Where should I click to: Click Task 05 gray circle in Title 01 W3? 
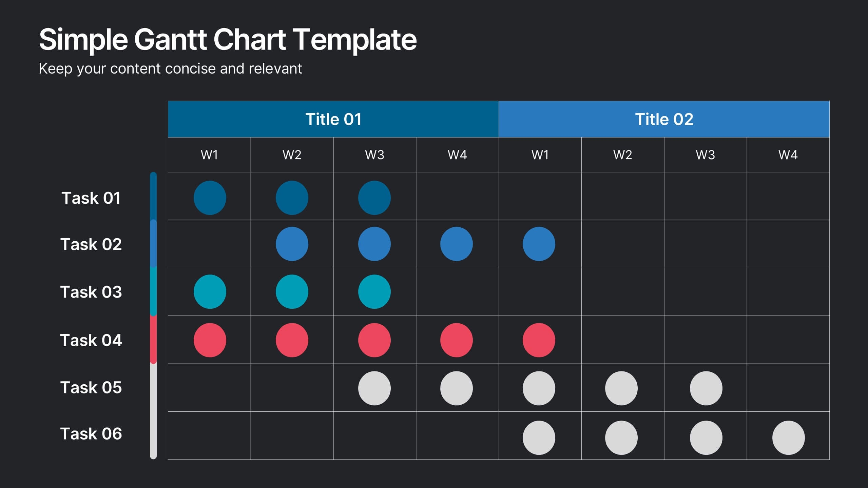[x=374, y=388]
